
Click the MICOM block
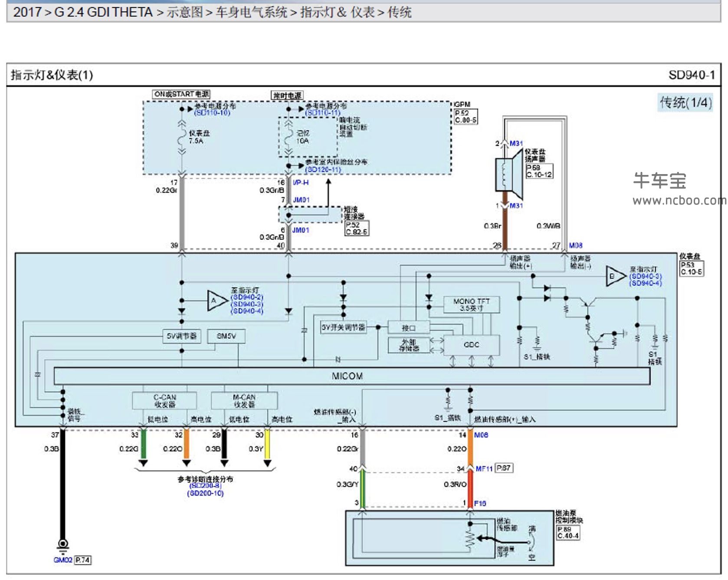(352, 376)
